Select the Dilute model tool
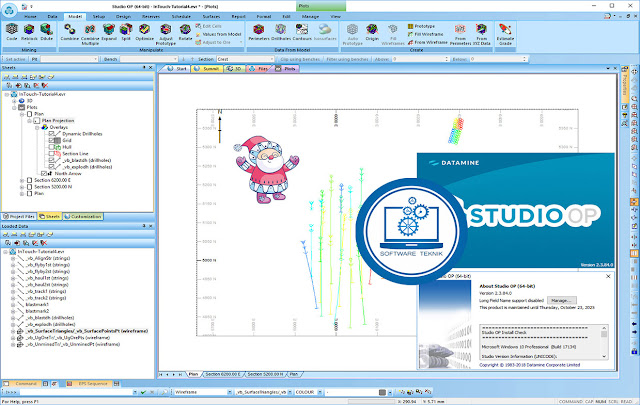Viewport: 640px width, 405px height. (47, 32)
